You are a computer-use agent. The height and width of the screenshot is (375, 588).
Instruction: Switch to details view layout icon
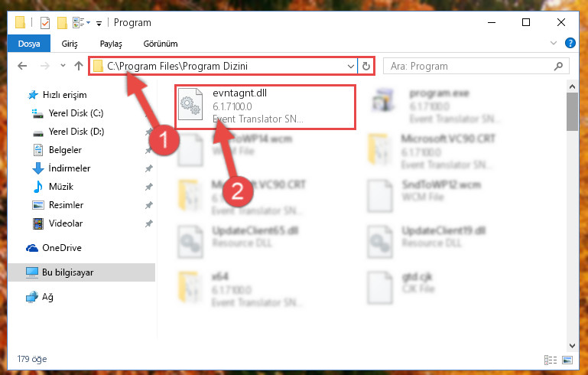(550, 360)
